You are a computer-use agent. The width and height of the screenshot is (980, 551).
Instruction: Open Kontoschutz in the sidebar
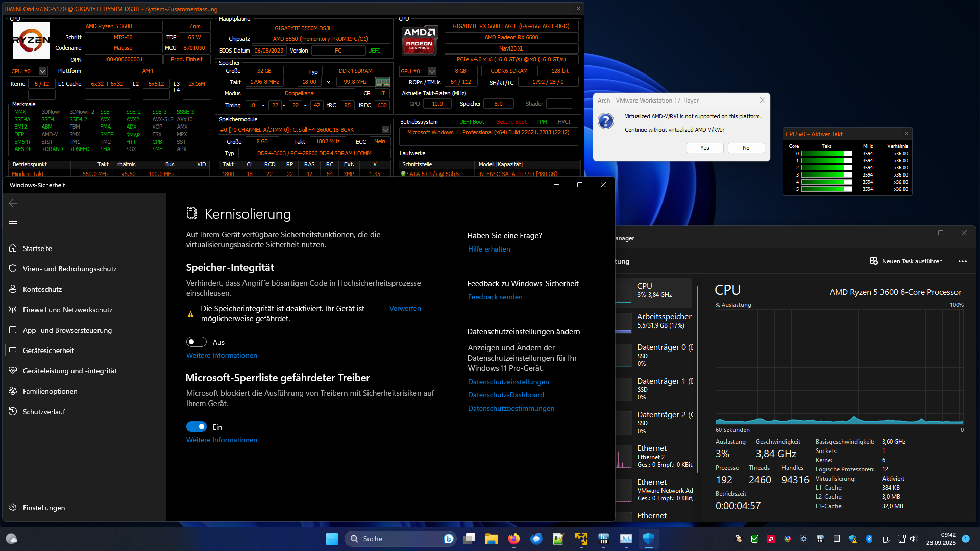84,289
